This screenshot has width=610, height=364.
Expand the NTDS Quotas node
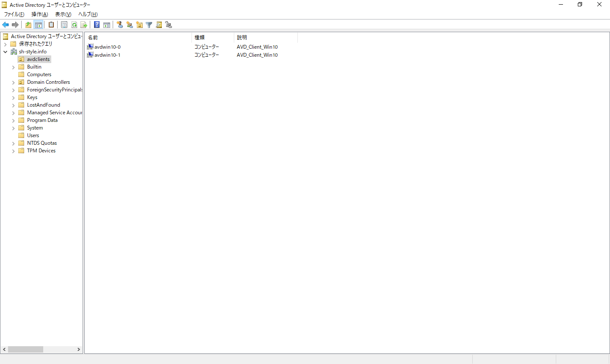[13, 143]
